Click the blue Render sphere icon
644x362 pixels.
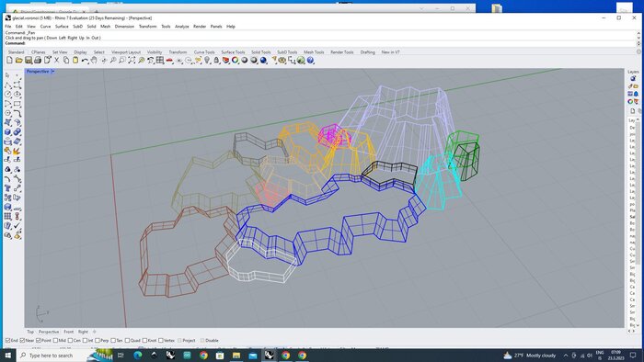(x=263, y=61)
